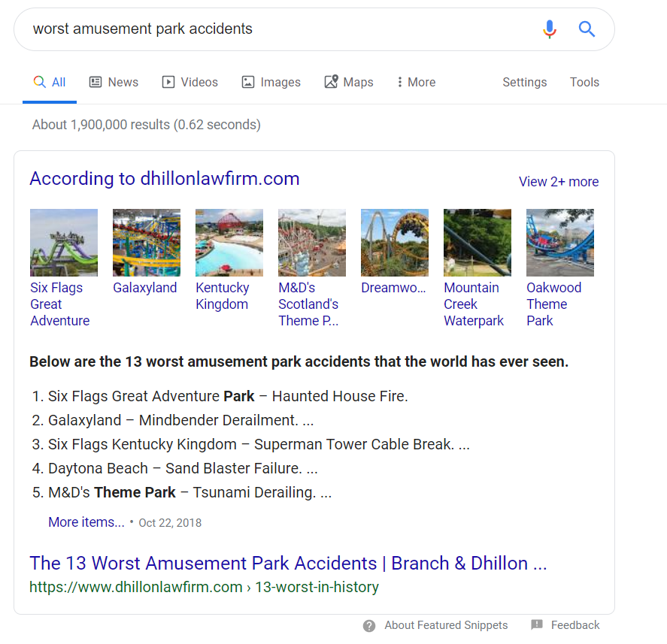The image size is (667, 644).
Task: Click the Below are the 13 worst heading
Action: pyautogui.click(x=299, y=361)
